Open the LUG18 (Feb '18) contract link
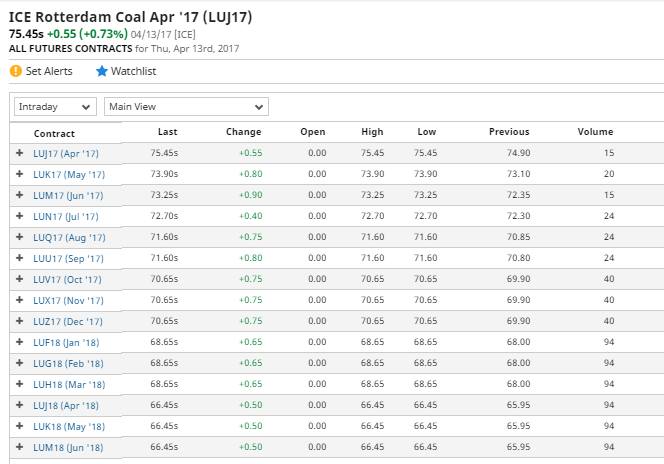The width and height of the screenshot is (664, 464). pyautogui.click(x=68, y=363)
